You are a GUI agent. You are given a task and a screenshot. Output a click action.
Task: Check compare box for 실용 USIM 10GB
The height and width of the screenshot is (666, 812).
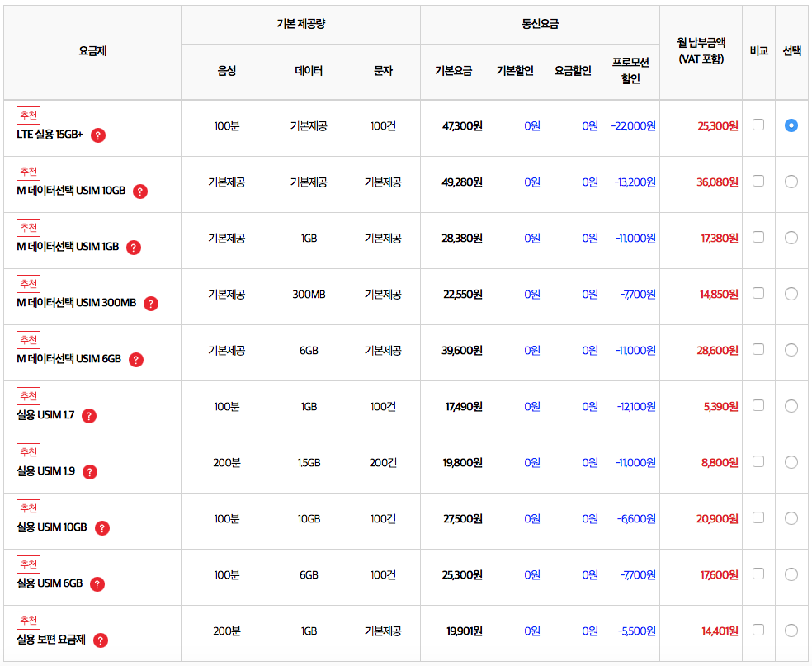(758, 517)
